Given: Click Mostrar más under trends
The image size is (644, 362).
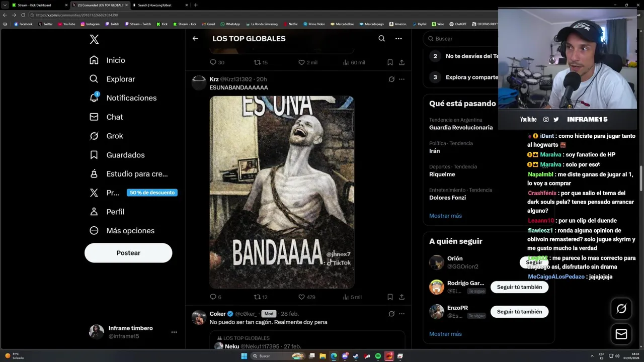Looking at the screenshot, I should (445, 216).
